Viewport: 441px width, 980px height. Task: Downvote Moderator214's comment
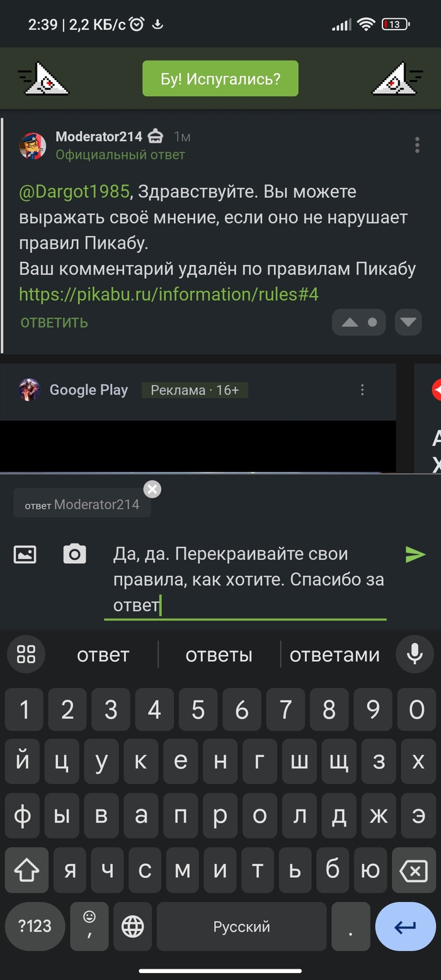coord(408,322)
